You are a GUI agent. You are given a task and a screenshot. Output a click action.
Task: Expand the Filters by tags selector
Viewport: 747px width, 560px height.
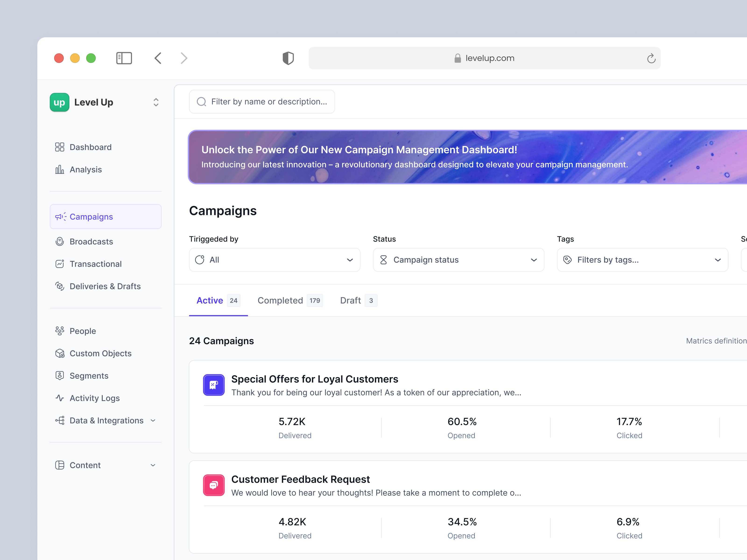click(x=642, y=259)
